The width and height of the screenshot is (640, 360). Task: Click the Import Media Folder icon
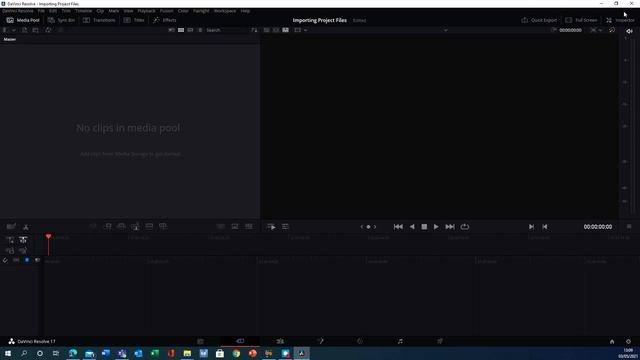[x=36, y=30]
